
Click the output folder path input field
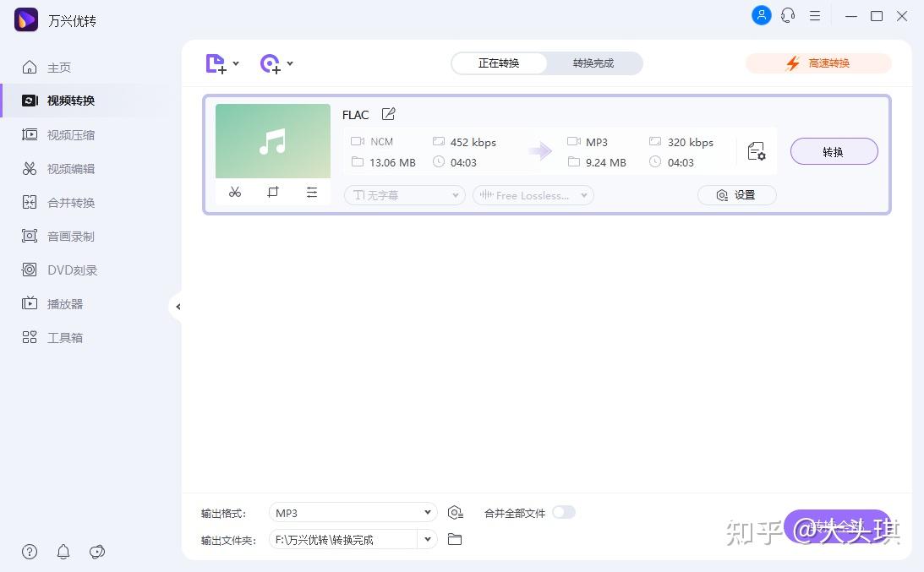347,539
